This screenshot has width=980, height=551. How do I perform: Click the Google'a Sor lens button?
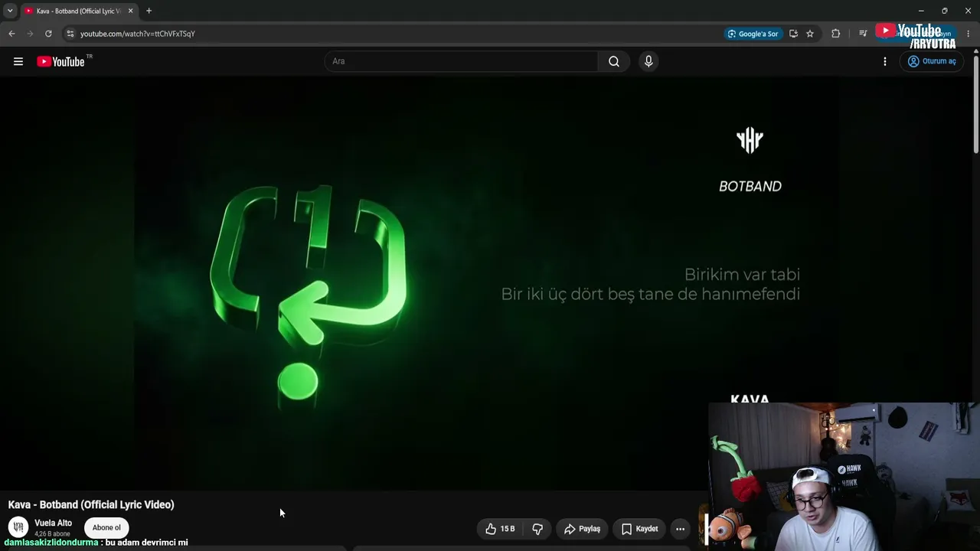(x=753, y=34)
